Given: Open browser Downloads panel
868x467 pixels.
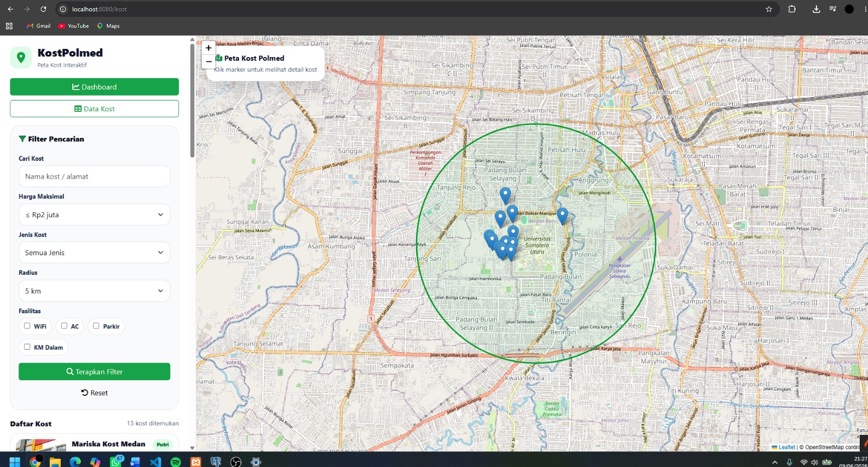Looking at the screenshot, I should 816,9.
